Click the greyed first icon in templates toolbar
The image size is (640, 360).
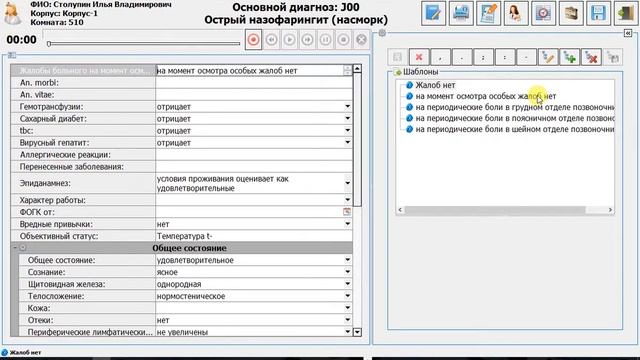(x=397, y=58)
